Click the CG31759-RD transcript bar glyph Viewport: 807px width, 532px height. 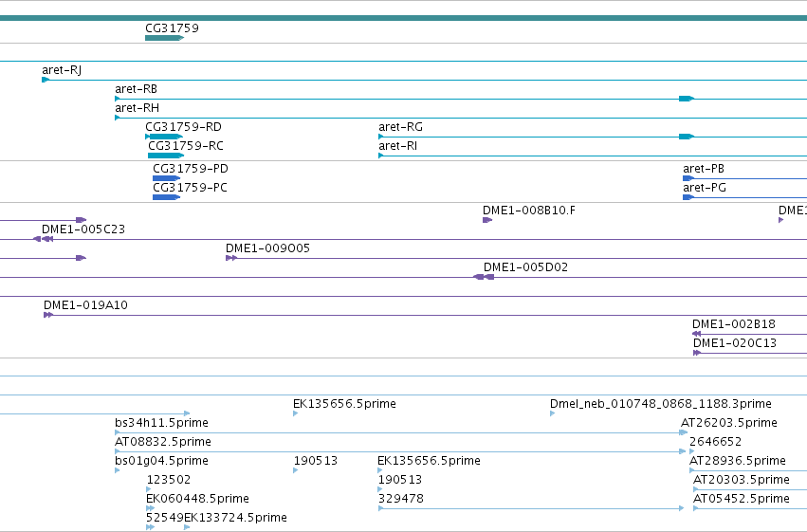tap(164, 137)
